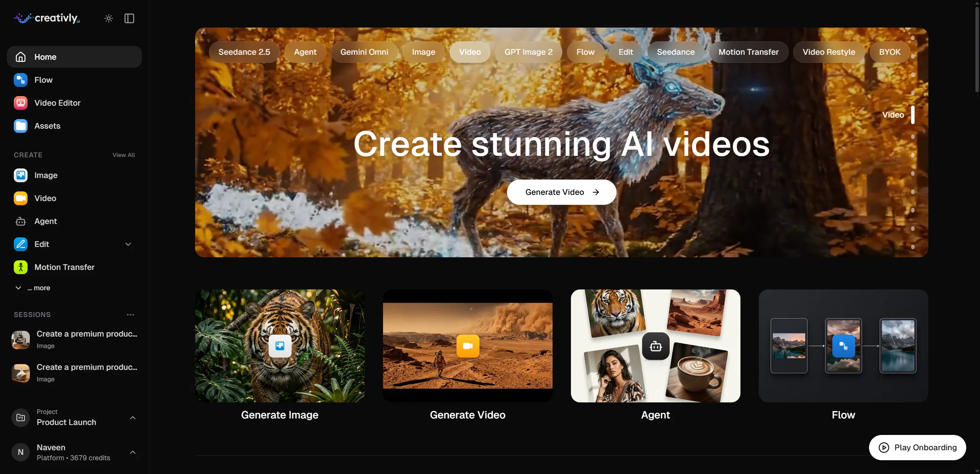Select the Seedance 2.5 banner tab
This screenshot has height=474, width=980.
pos(244,52)
